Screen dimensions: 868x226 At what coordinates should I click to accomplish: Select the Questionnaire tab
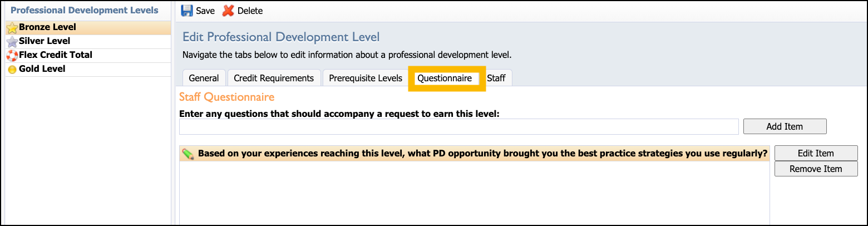445,78
